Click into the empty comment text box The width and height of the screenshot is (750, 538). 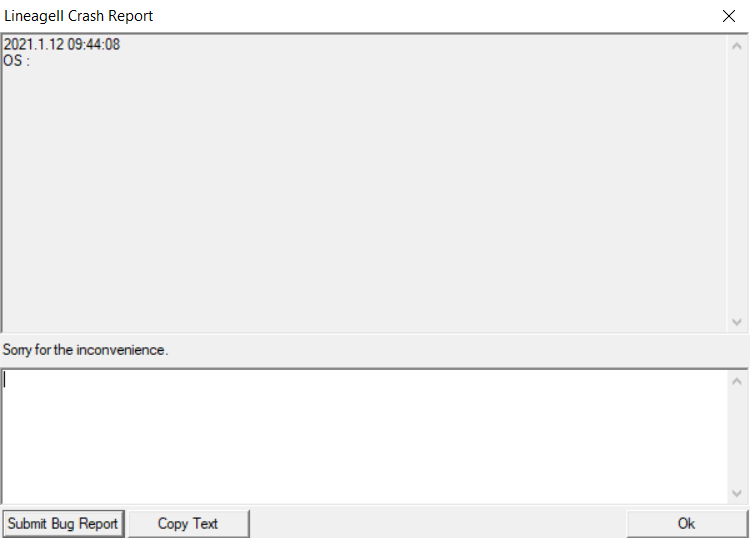(360, 435)
